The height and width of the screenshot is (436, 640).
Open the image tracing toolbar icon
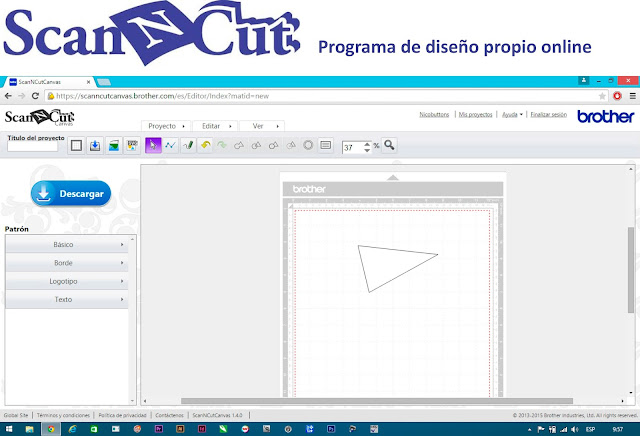tap(113, 145)
